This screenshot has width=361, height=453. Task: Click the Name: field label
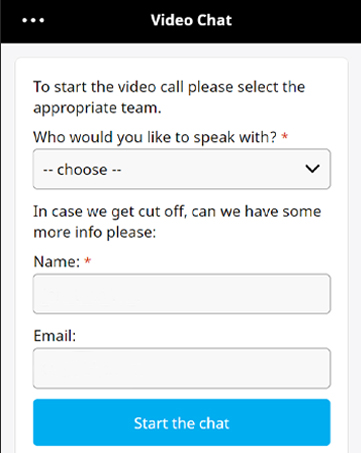[x=57, y=262]
